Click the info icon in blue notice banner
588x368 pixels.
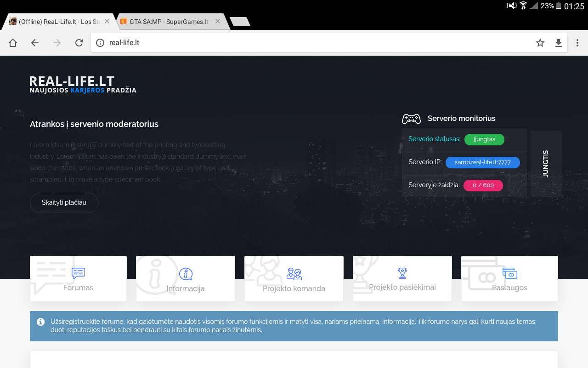tap(41, 322)
